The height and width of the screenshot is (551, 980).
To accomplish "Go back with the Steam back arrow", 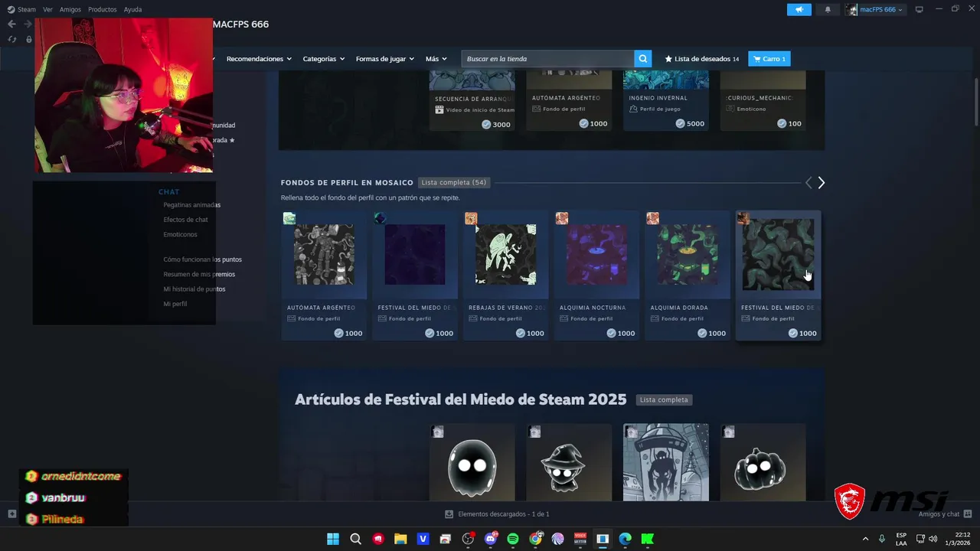I will pyautogui.click(x=11, y=24).
